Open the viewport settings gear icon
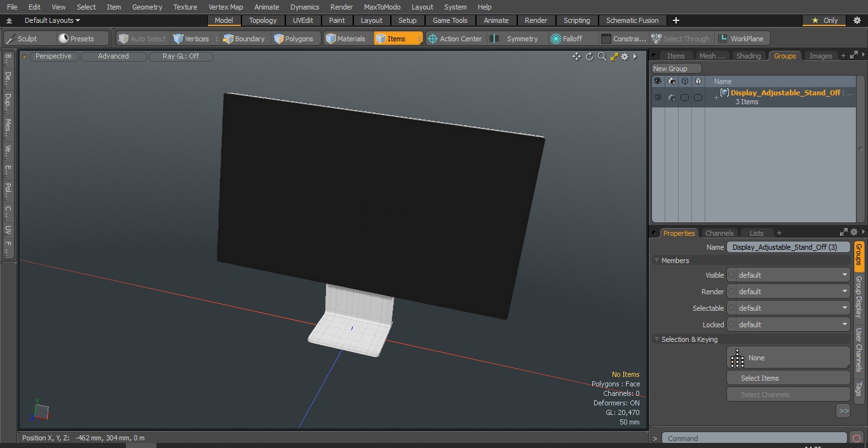868x448 pixels. (625, 57)
